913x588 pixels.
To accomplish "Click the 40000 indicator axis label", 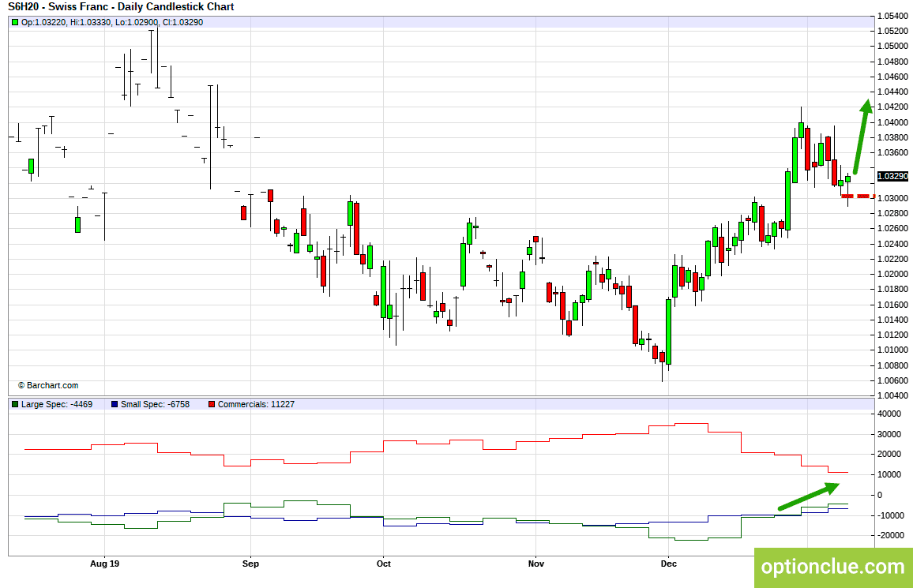I will point(889,414).
